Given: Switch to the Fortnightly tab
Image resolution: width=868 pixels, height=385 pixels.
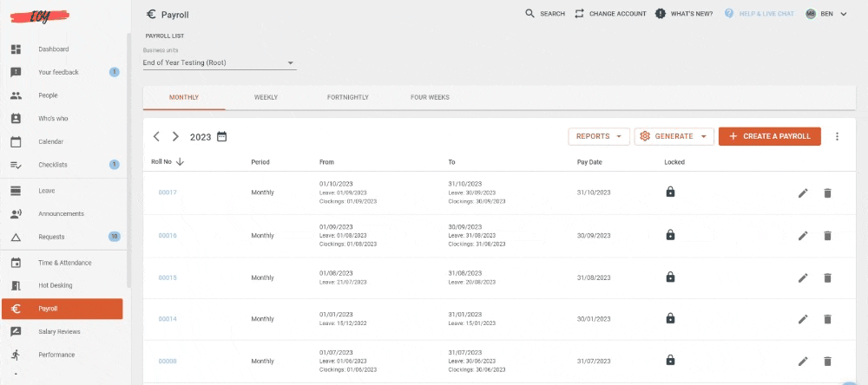Looking at the screenshot, I should 348,97.
